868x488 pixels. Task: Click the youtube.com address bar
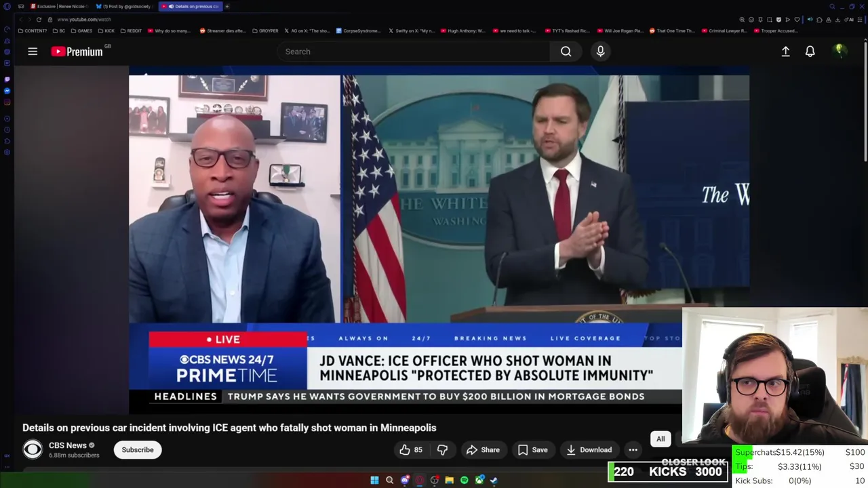click(x=84, y=20)
